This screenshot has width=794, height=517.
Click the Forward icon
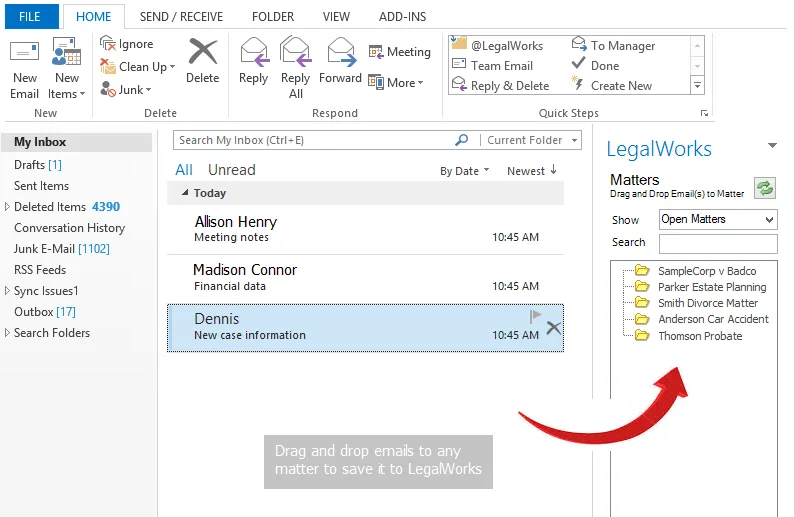coord(341,52)
